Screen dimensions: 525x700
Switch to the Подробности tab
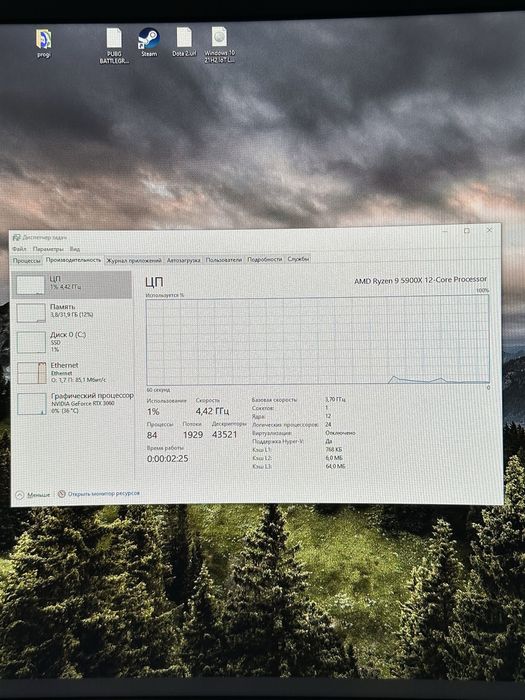point(265,259)
